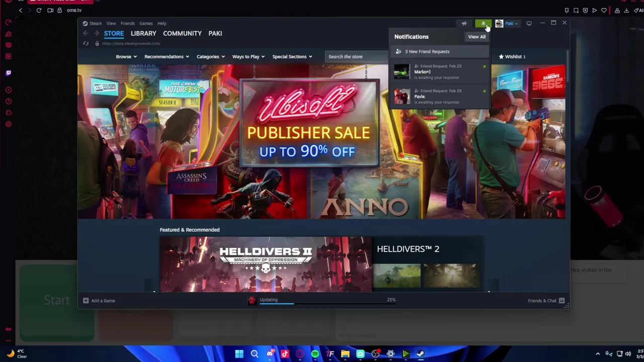Screen dimensions: 644x362
Task: Expand the Categories dropdown
Action: pos(211,57)
